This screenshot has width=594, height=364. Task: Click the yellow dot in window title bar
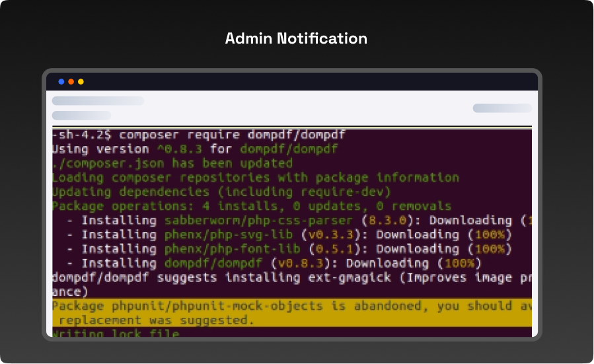(x=81, y=82)
